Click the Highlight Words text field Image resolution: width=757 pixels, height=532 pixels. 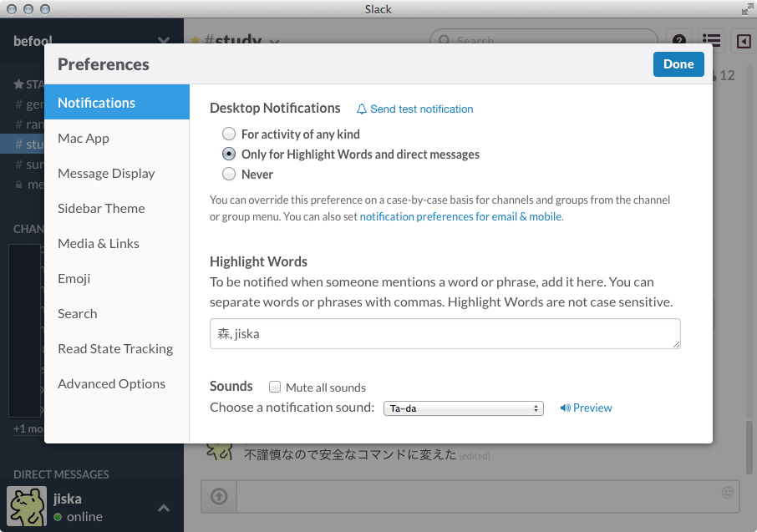point(445,333)
